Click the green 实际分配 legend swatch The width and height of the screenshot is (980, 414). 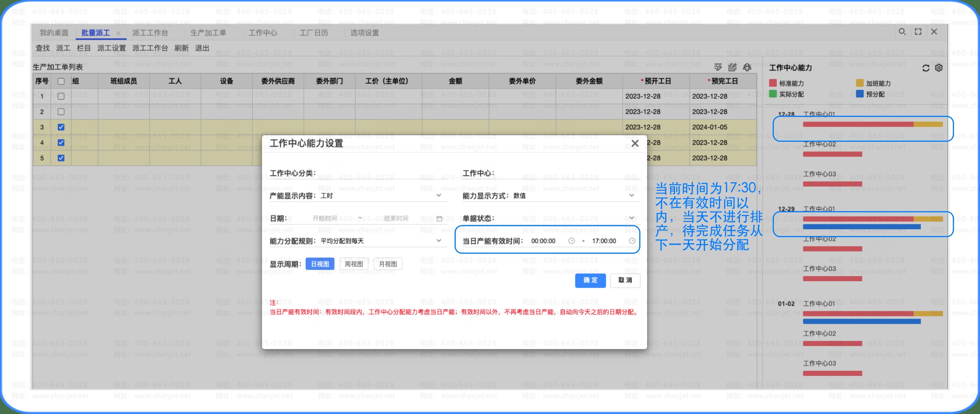(773, 94)
